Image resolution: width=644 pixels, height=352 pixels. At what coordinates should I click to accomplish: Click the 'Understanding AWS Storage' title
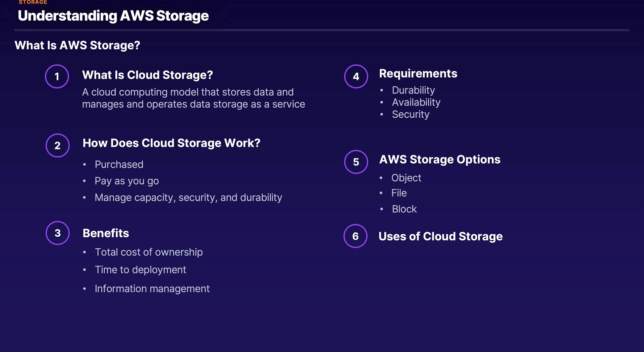click(x=113, y=16)
